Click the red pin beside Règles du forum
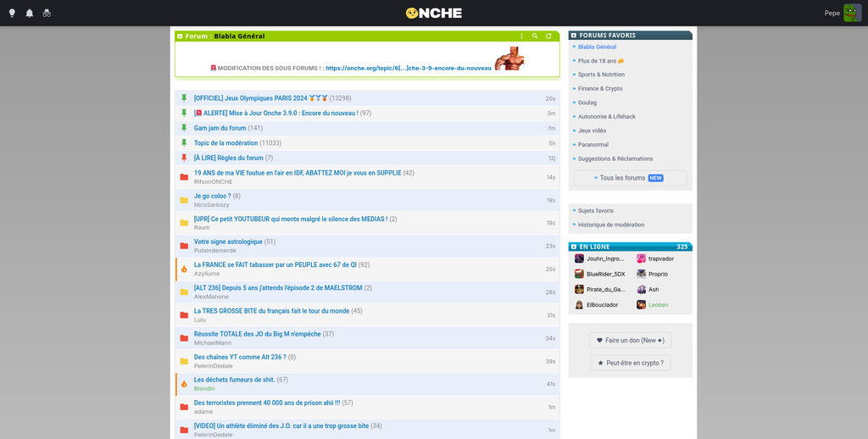The image size is (868, 439). [184, 158]
